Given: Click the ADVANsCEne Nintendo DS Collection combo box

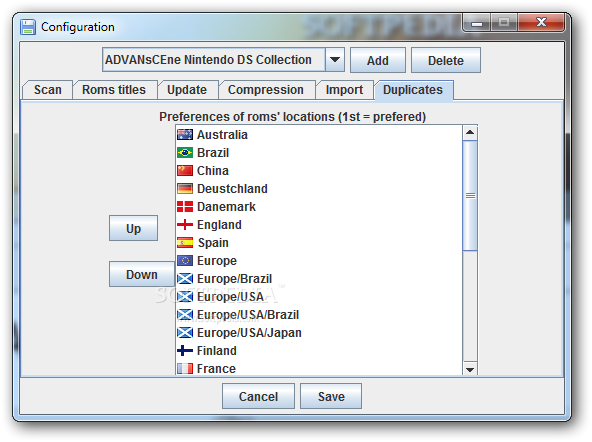Looking at the screenshot, I should [223, 60].
